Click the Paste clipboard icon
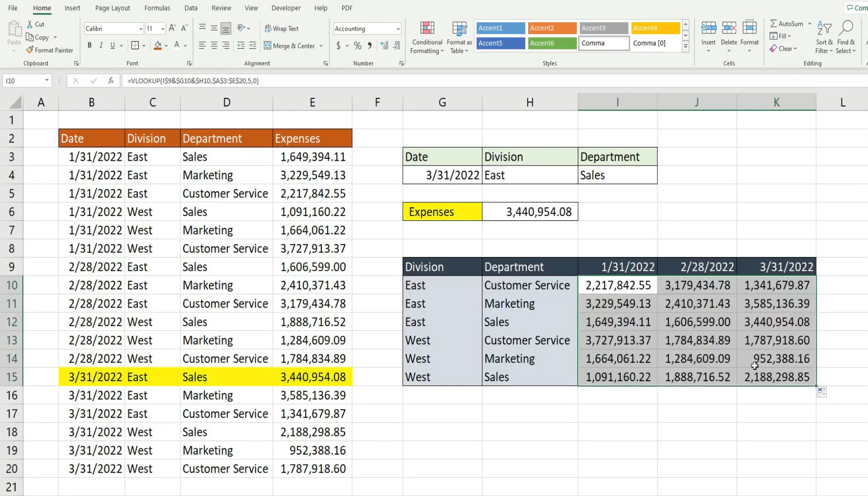This screenshot has width=868, height=496. 14,30
